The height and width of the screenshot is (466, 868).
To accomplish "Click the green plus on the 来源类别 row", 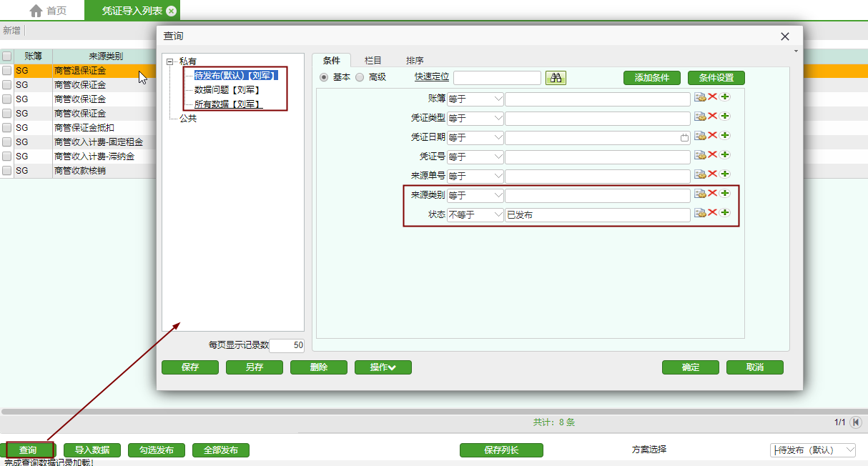I will coord(724,194).
